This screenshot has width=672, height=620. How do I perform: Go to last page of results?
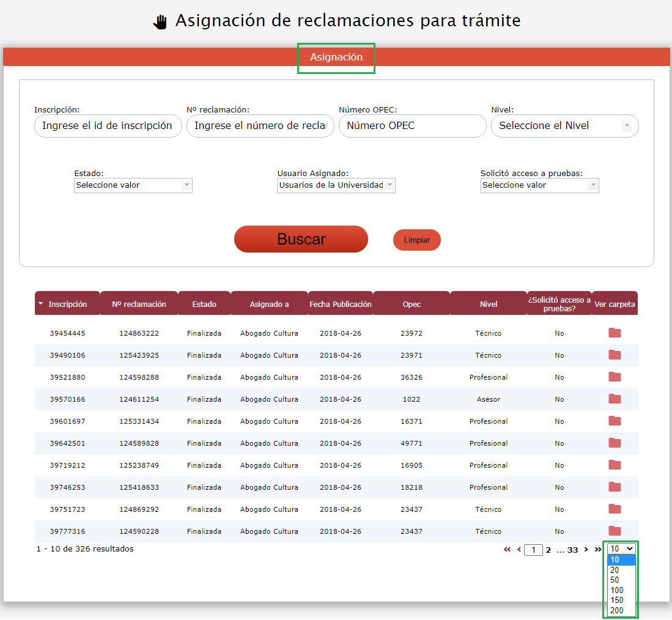click(x=597, y=550)
